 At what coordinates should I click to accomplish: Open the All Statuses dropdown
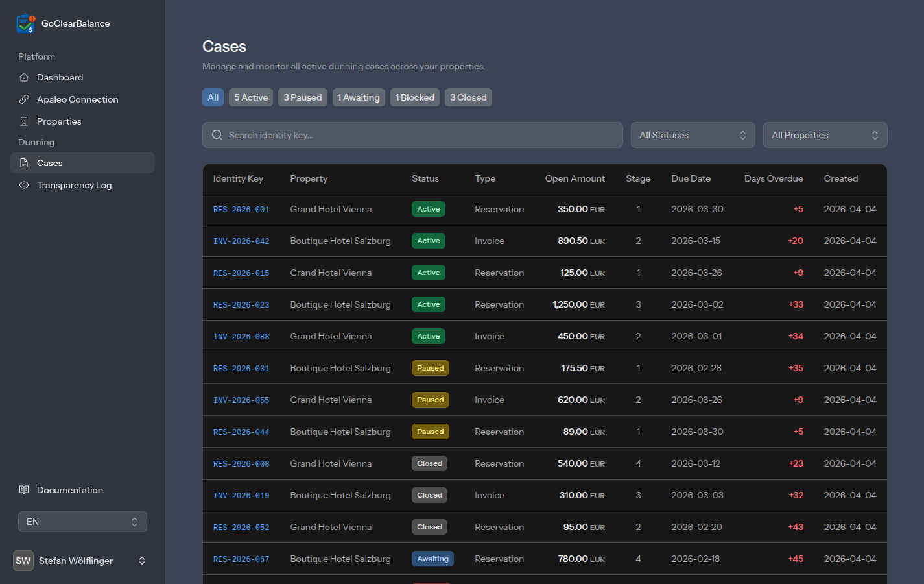(x=693, y=135)
